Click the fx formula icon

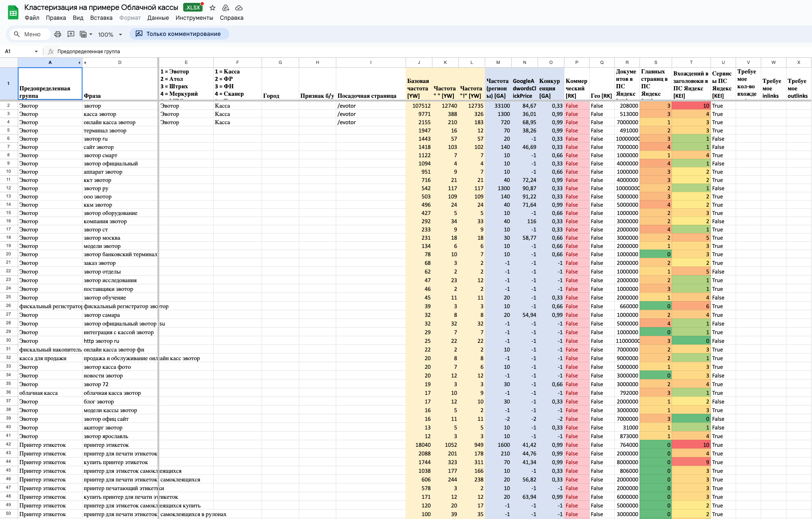pos(51,52)
